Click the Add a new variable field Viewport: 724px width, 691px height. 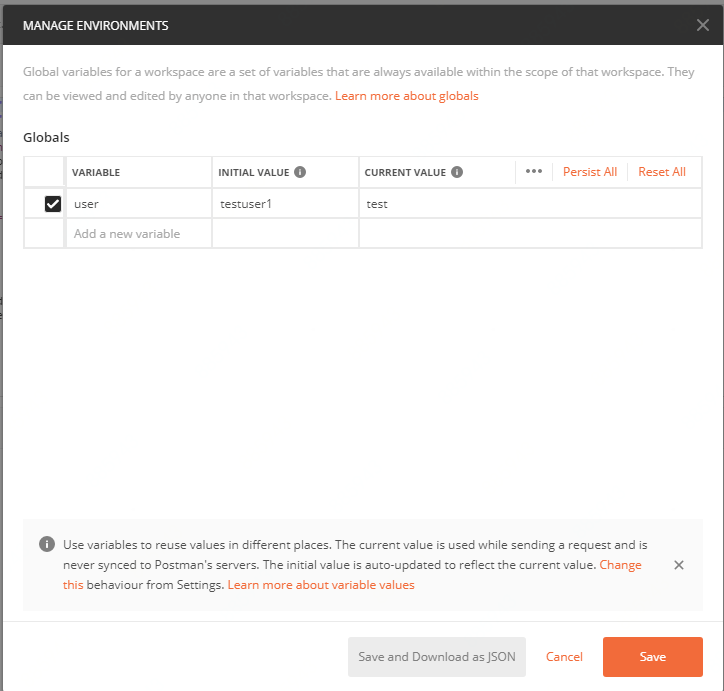(x=138, y=233)
